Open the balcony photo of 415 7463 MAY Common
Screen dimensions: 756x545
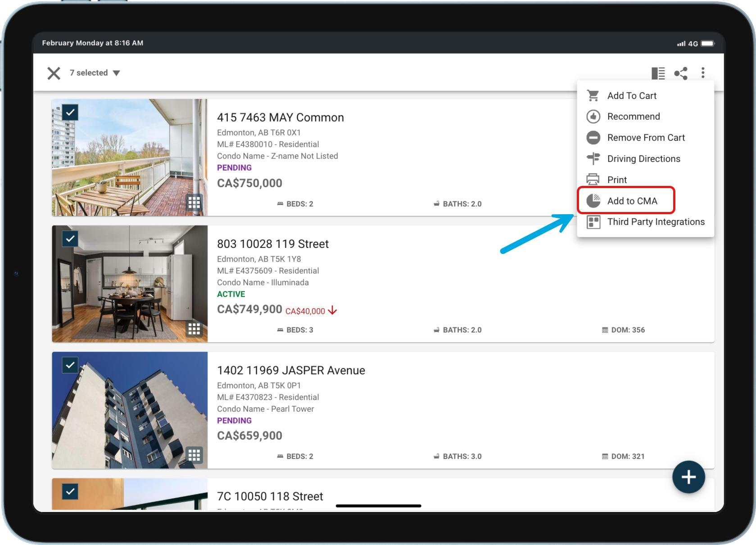coord(130,158)
